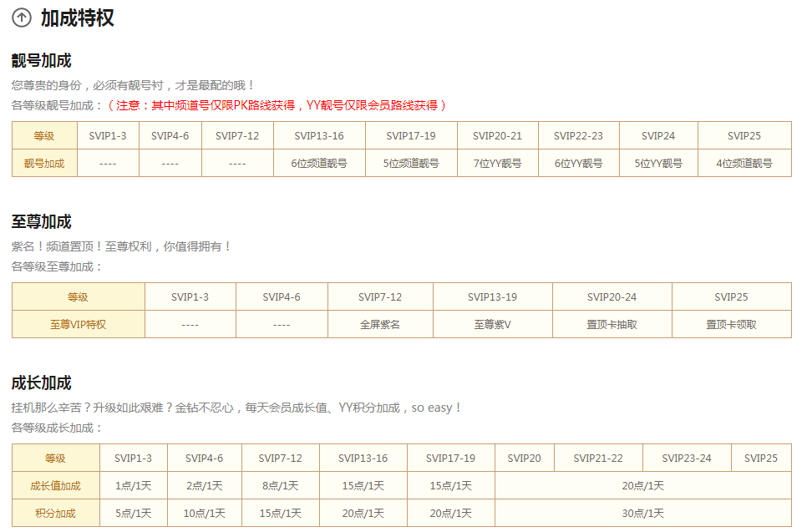Click the line starting 挂机那么辛苦
Image resolution: width=802 pixels, height=532 pixels.
[x=236, y=408]
